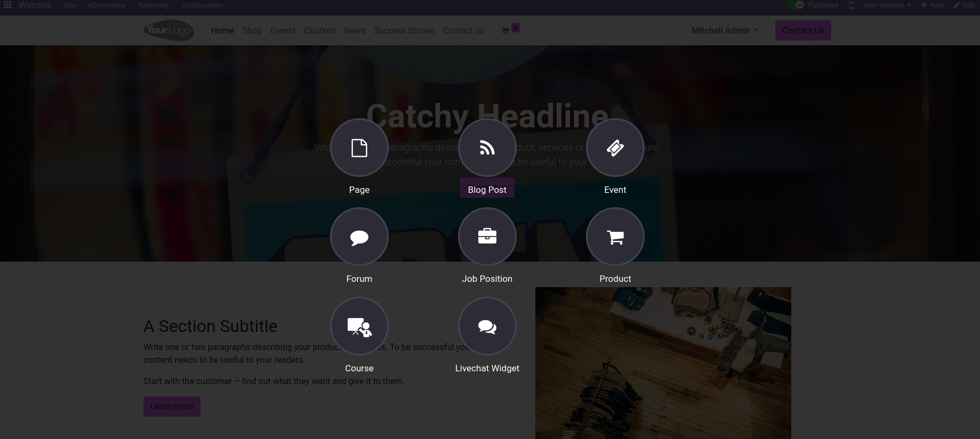The image size is (980, 439).
Task: Click the + New button in top bar
Action: [x=933, y=5]
